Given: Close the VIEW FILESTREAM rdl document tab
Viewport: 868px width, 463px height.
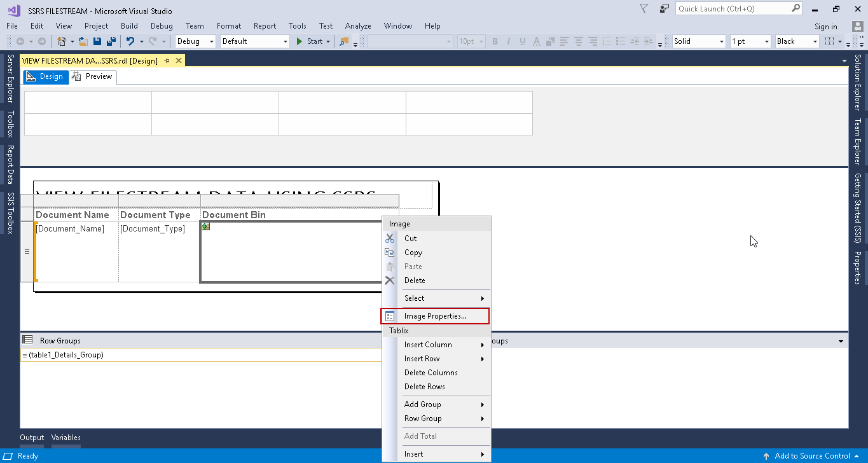Looking at the screenshot, I should coord(179,60).
